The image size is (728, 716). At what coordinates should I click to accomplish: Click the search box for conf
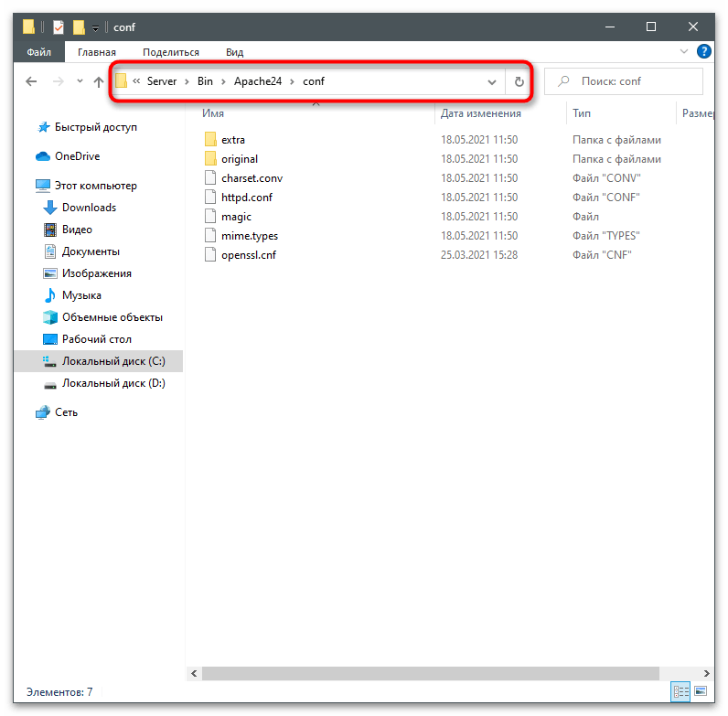pos(624,81)
